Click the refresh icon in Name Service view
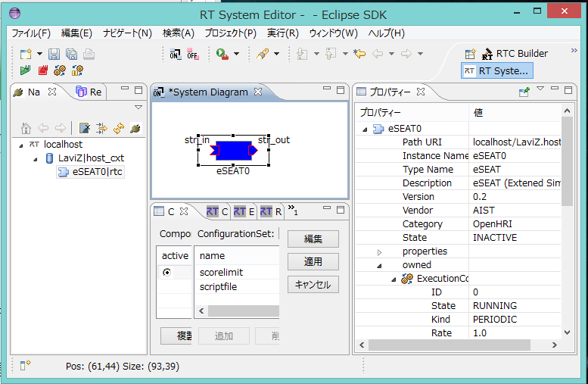Viewport: 588px width, 384px height. [x=119, y=128]
